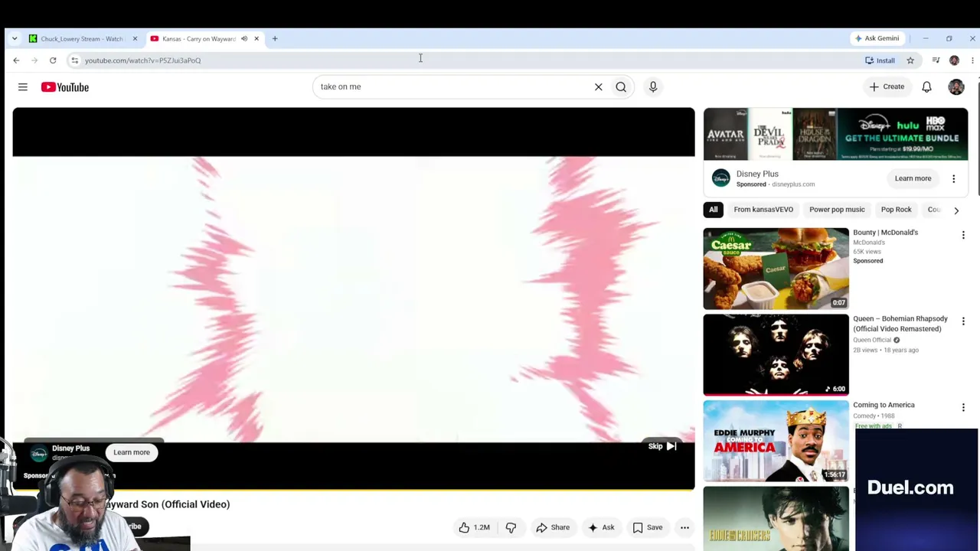The height and width of the screenshot is (551, 980).
Task: Open the Chrome three-dot menu
Action: 972,60
